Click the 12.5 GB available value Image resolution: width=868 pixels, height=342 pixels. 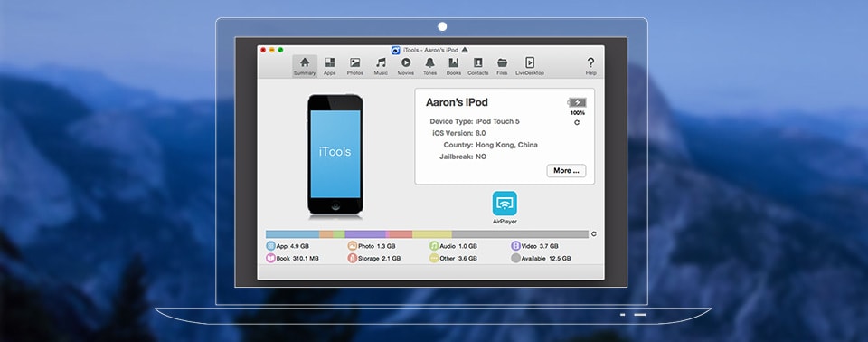tap(560, 258)
